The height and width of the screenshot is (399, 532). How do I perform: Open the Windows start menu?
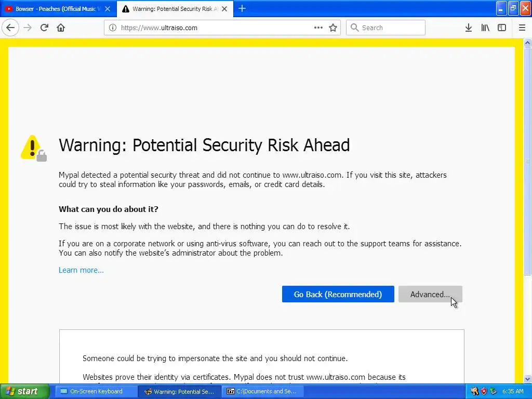click(x=24, y=391)
